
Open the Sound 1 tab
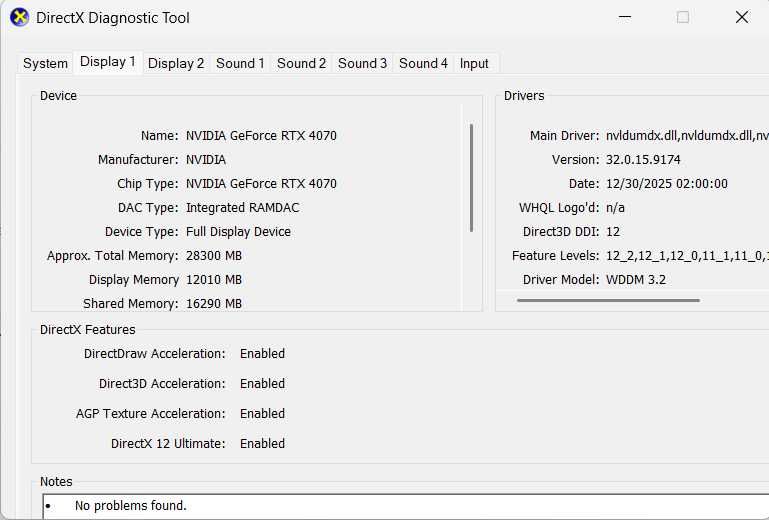pos(240,64)
